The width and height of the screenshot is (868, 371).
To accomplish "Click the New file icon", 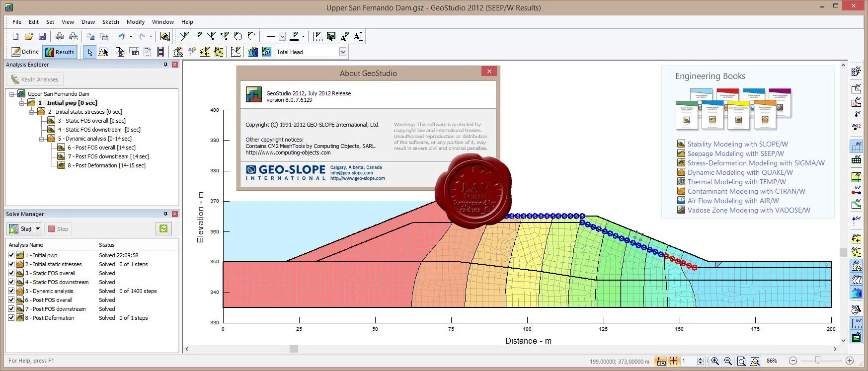I will (x=15, y=36).
